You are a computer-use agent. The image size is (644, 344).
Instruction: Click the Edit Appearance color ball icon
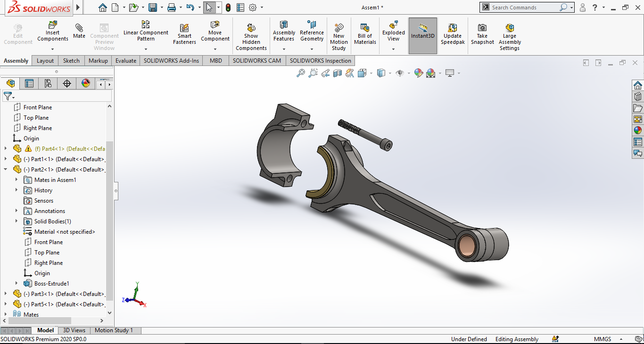[418, 73]
